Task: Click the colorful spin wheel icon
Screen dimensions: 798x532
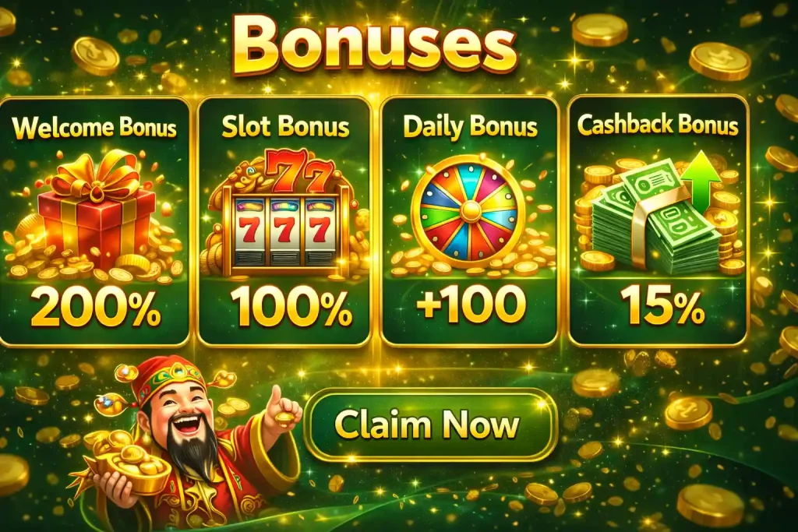Action: 468,210
